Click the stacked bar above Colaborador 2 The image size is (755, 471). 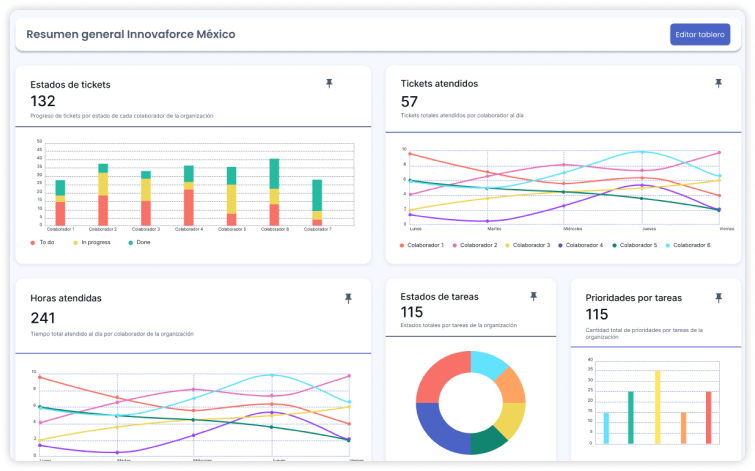103,195
